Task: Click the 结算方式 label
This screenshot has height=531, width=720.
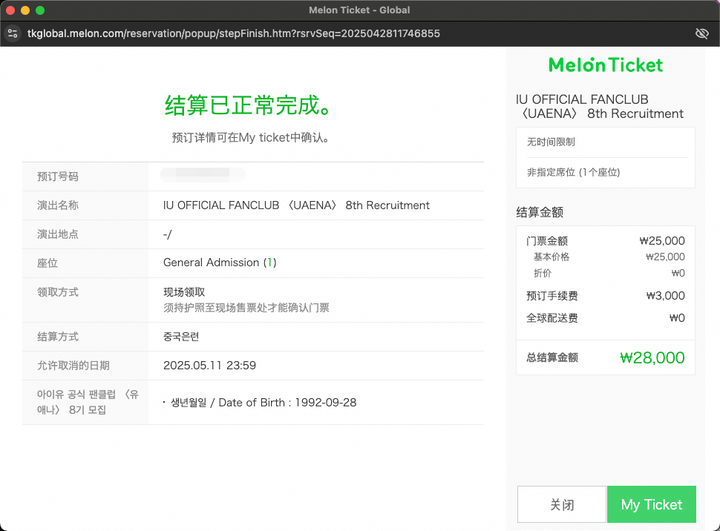Action: pyautogui.click(x=58, y=337)
